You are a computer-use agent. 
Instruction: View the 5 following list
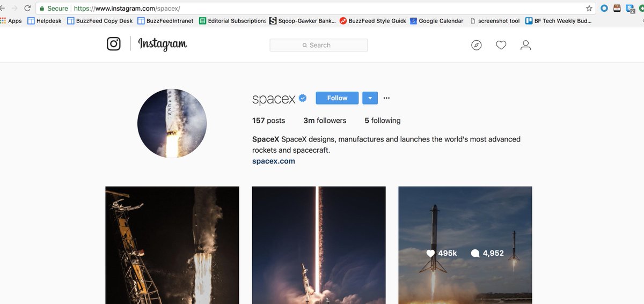(x=383, y=121)
